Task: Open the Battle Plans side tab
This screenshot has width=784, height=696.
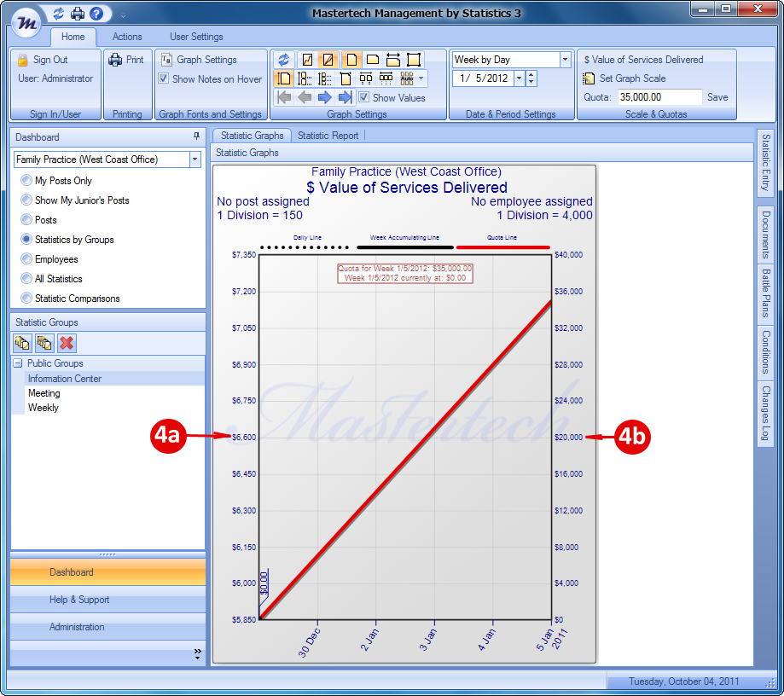Action: coord(765,293)
